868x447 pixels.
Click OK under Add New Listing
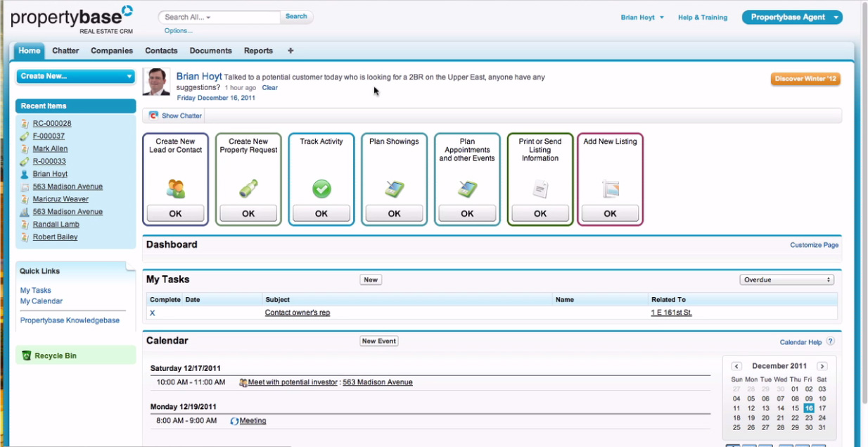pyautogui.click(x=611, y=213)
